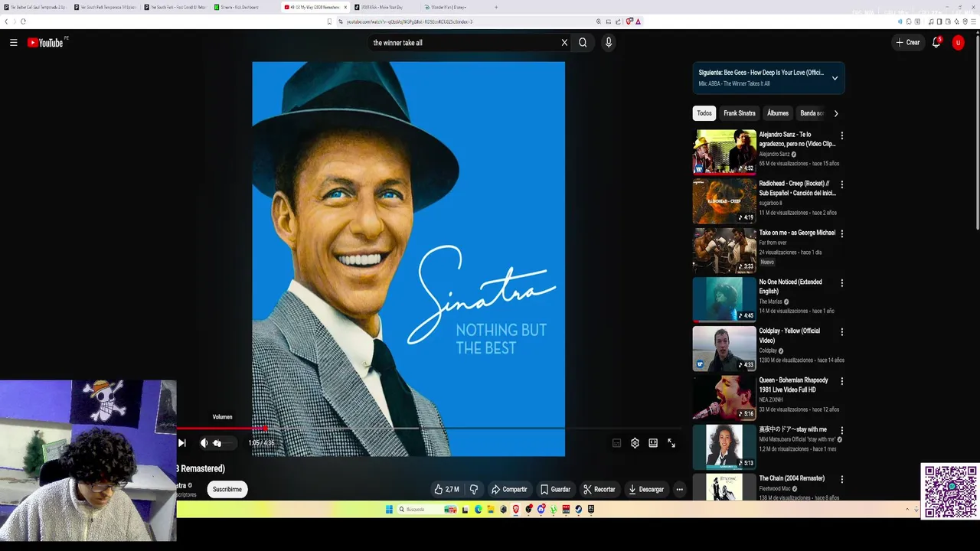Select the Álbumes filter chip
Viewport: 980px width, 551px height.
point(778,113)
